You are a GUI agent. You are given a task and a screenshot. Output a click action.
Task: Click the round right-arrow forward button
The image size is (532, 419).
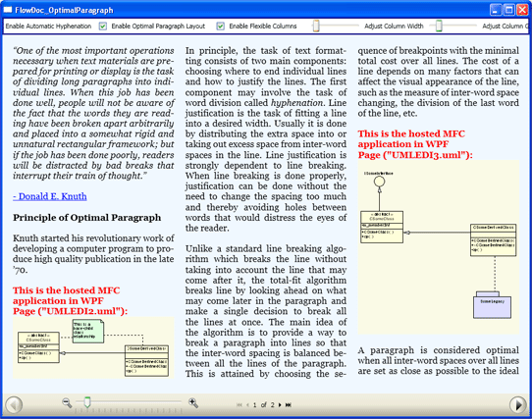tap(518, 404)
